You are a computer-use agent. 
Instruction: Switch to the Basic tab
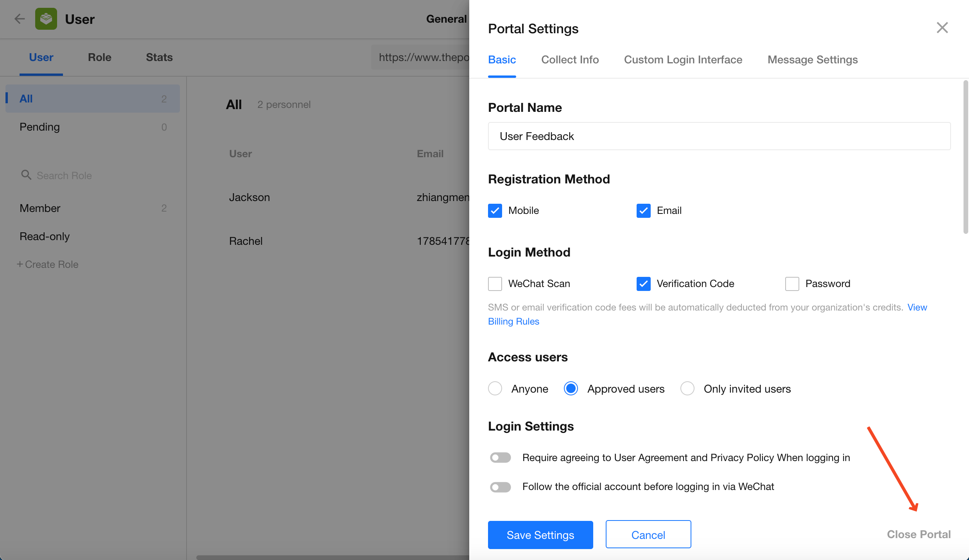click(x=502, y=59)
